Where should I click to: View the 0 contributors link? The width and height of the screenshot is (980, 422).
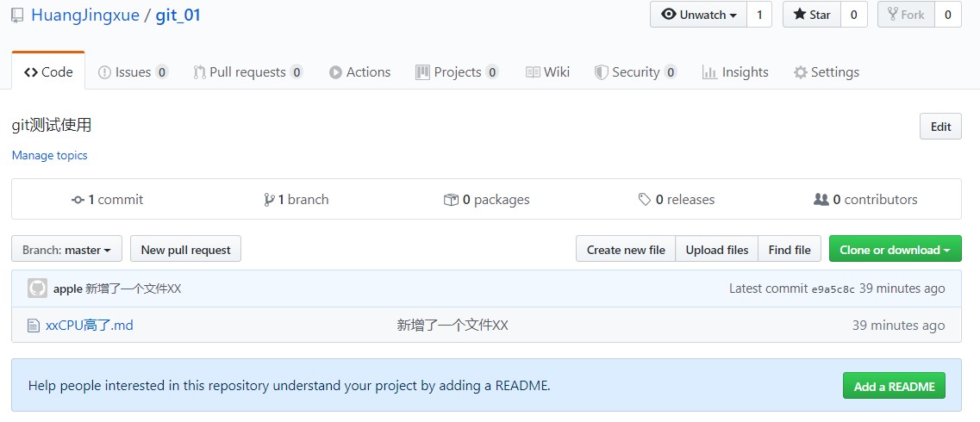click(x=865, y=200)
